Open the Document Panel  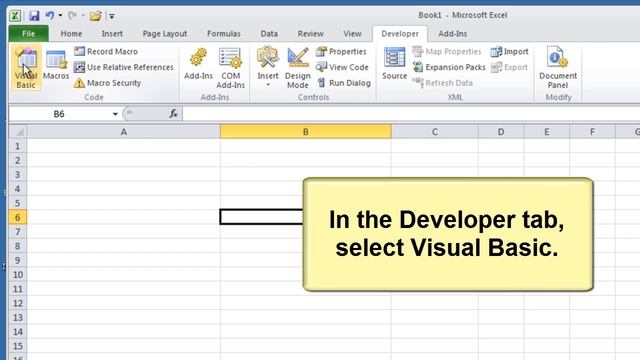click(558, 68)
